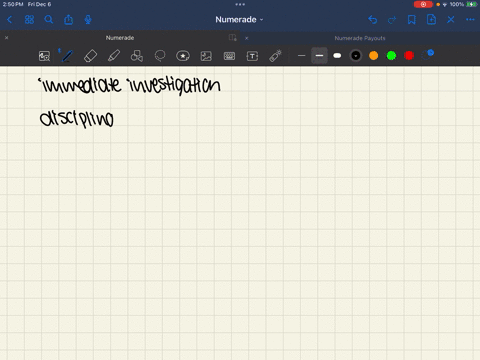Select the red pen color
This screenshot has width=480, height=360.
point(409,56)
